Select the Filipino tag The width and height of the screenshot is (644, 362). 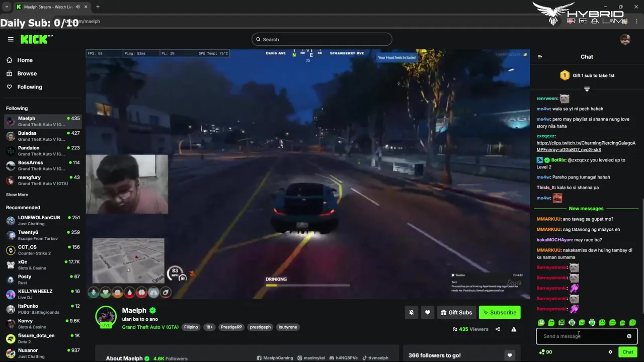tap(191, 327)
